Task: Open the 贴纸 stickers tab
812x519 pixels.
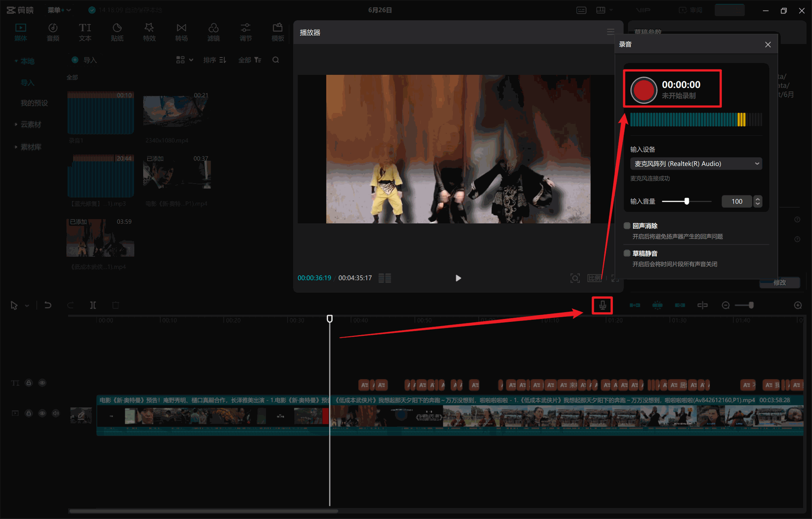Action: coord(117,32)
